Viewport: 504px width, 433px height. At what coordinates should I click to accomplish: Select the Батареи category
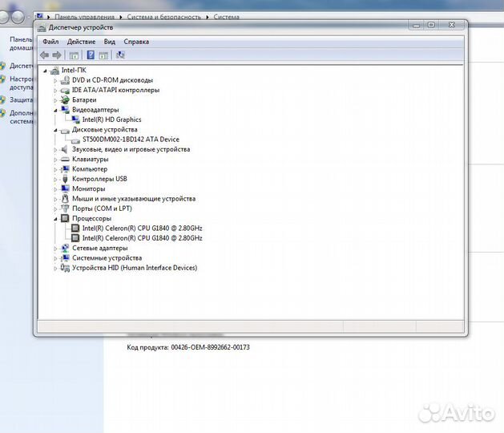83,100
